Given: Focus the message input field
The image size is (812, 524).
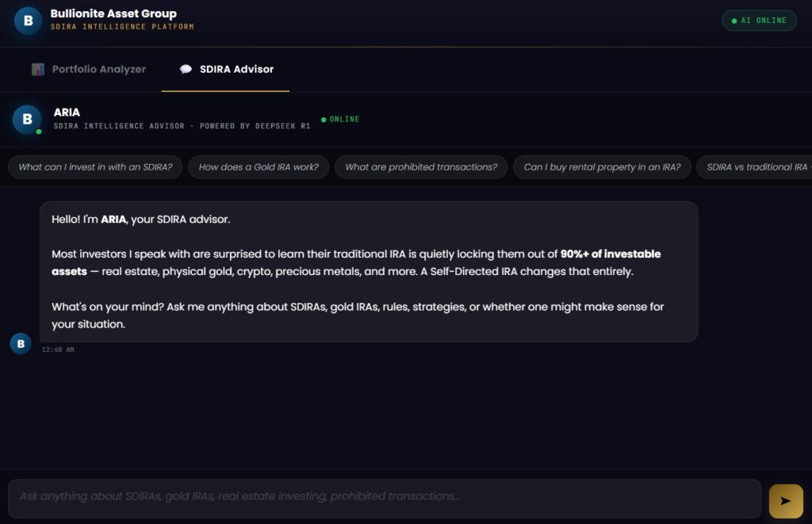Looking at the screenshot, I should (385, 498).
